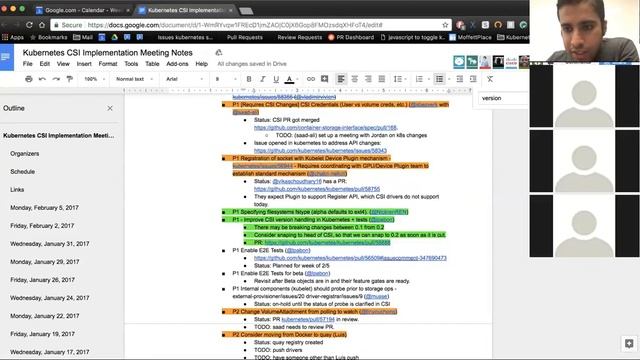Toggle underline formatting
Image resolution: width=640 pixels, height=360 pixels.
[x=276, y=79]
